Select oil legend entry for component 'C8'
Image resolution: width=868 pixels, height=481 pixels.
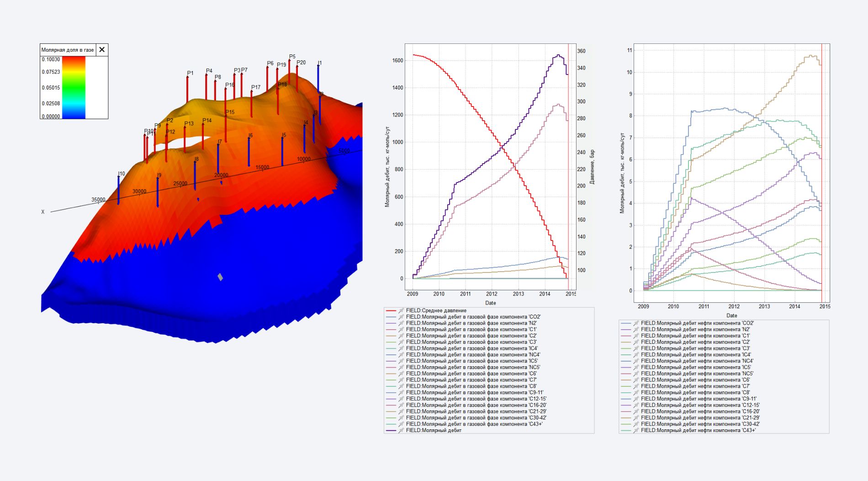(695, 392)
